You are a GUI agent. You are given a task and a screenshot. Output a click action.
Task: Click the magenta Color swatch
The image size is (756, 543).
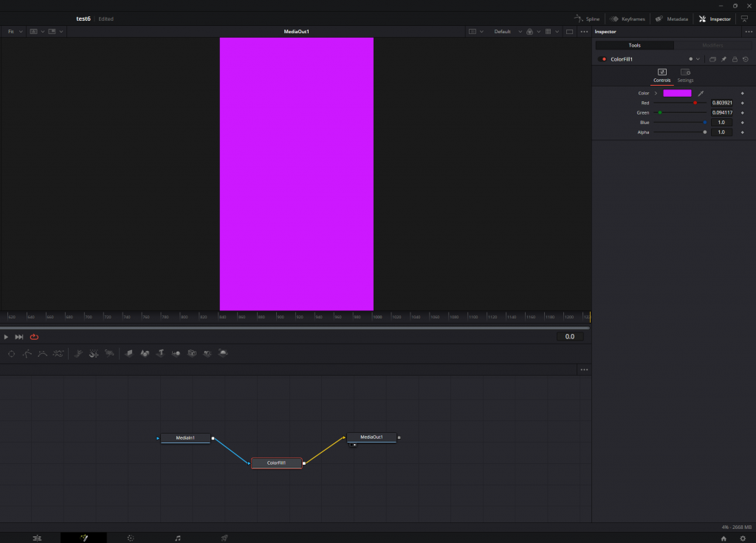[x=677, y=93]
